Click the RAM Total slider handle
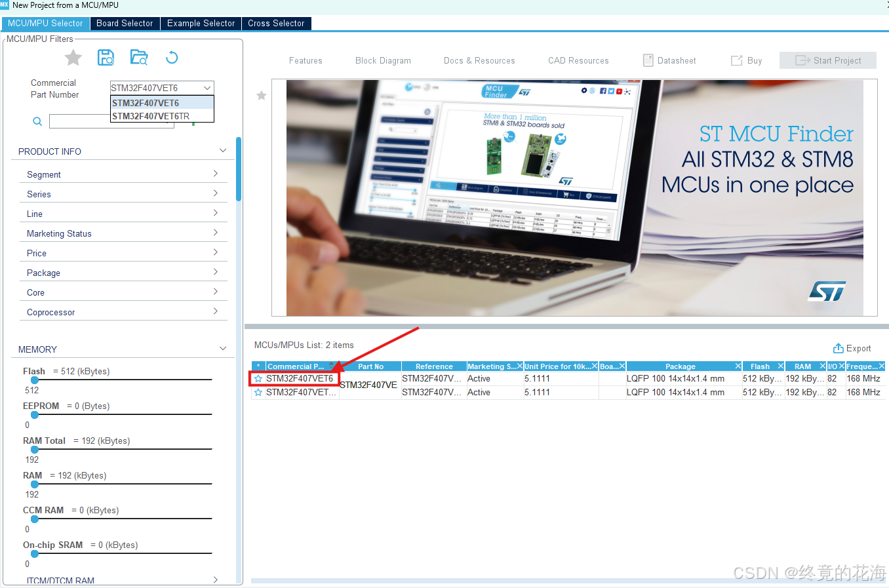Screen dimensions: 889x588 pos(35,450)
